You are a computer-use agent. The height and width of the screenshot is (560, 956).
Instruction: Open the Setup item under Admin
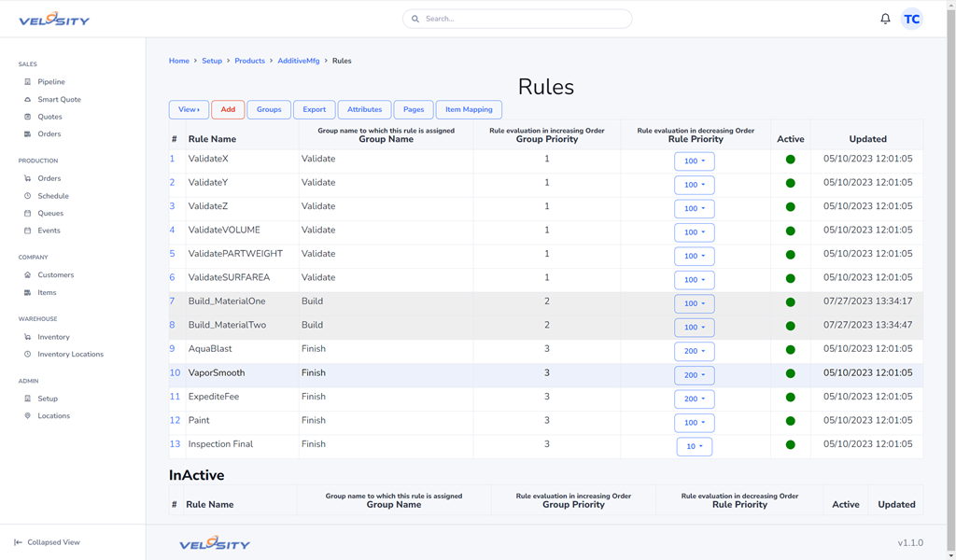click(48, 399)
